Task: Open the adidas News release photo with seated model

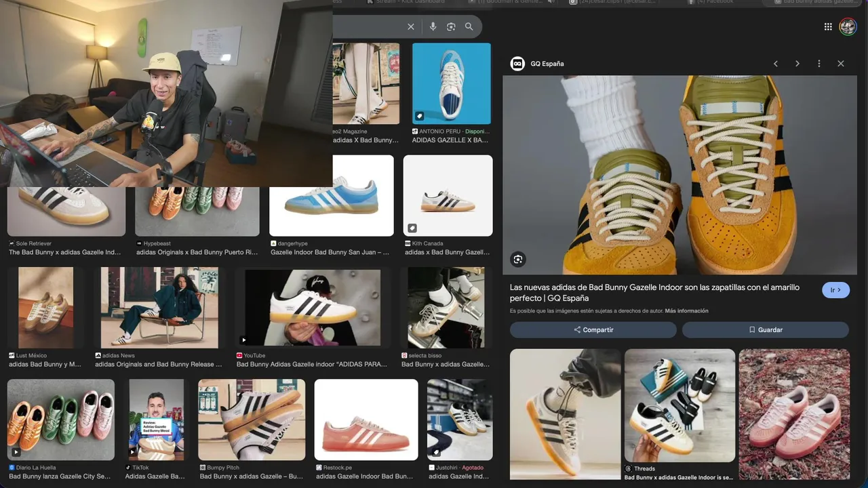Action: pos(159,308)
